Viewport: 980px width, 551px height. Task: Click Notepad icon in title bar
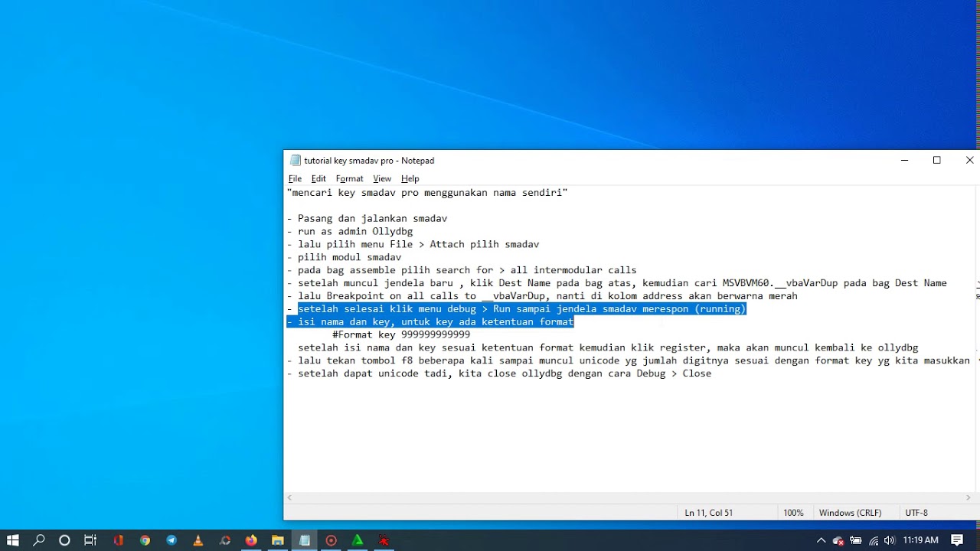295,161
